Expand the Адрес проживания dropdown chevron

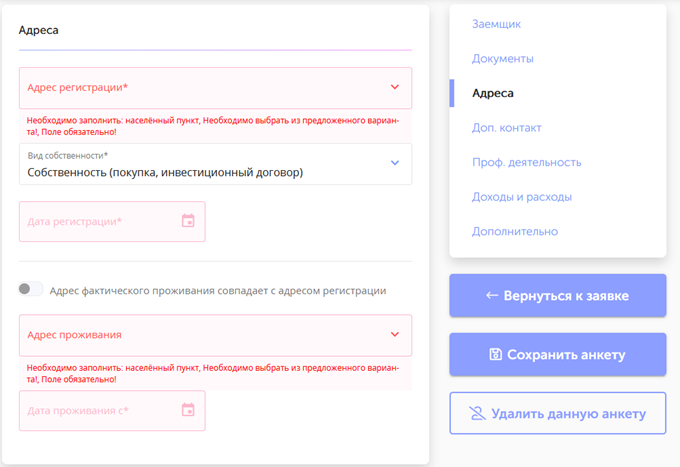395,335
